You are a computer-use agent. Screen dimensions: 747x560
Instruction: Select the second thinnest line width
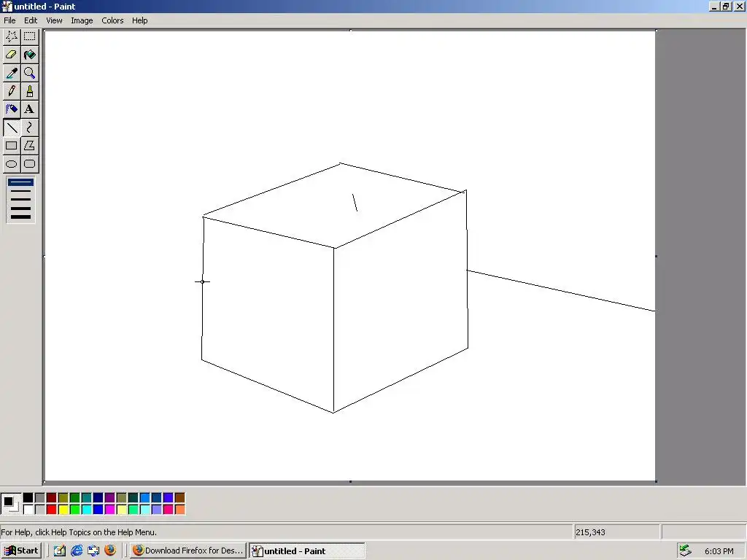(x=21, y=191)
